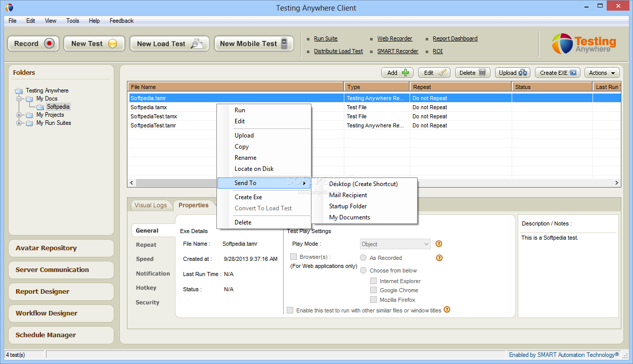The image size is (633, 364).
Task: Expand the Schedule Manager panel
Action: 61,335
